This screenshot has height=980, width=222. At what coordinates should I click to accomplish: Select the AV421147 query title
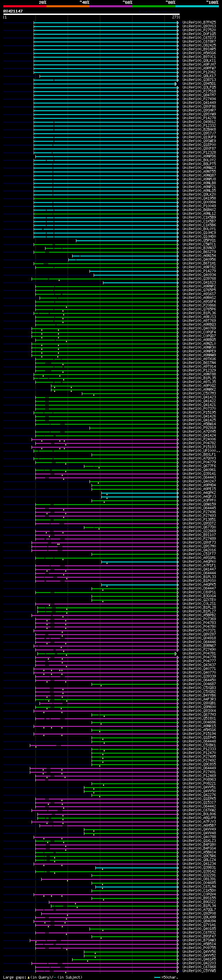pyautogui.click(x=13, y=11)
